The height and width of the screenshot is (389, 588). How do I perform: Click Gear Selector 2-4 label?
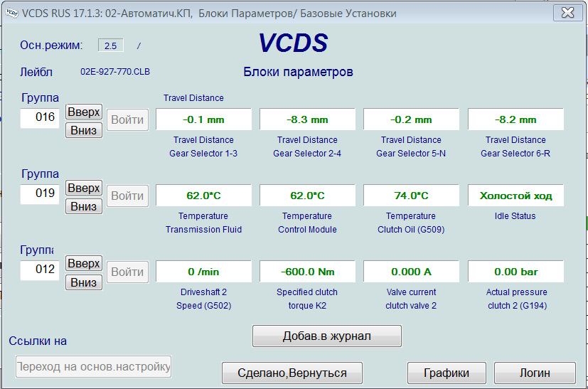pos(307,154)
